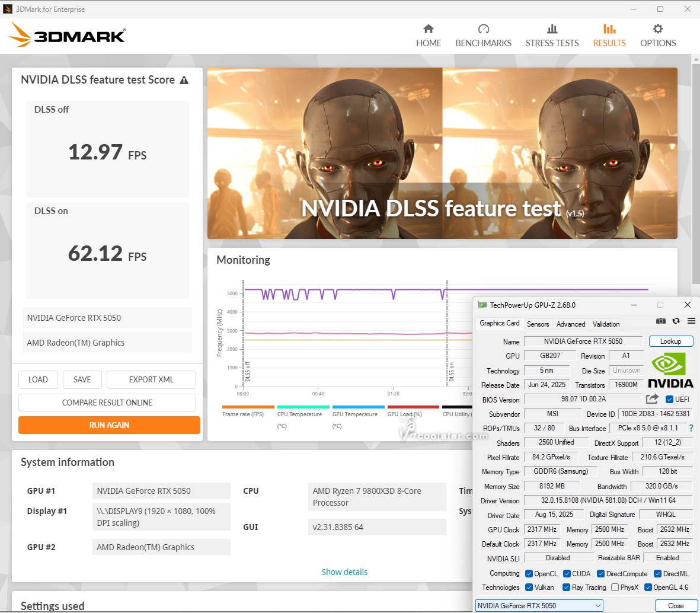The height and width of the screenshot is (613, 700).
Task: Go to the STRESS TESTS menu label
Action: coord(552,43)
